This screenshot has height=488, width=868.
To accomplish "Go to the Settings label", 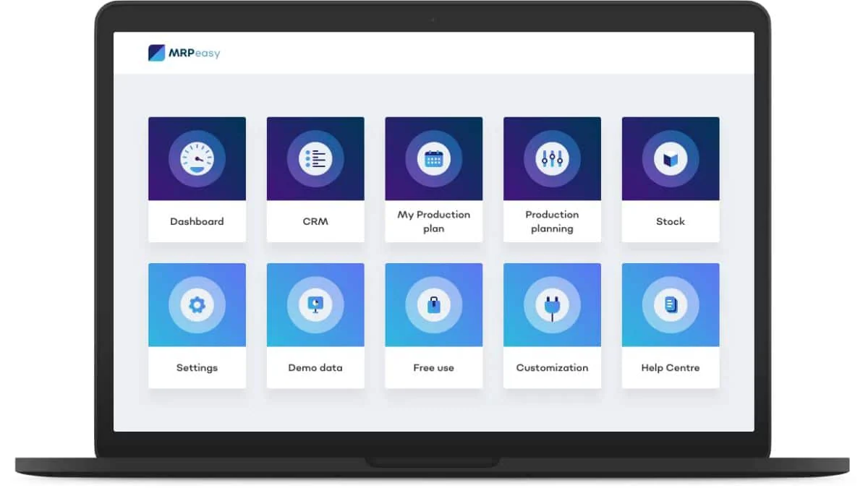I will (x=197, y=367).
